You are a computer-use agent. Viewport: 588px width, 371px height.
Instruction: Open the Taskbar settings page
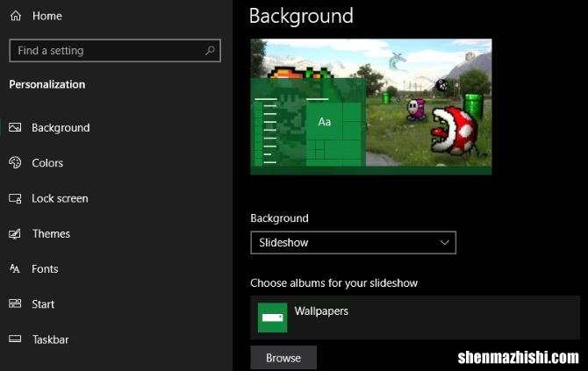point(50,339)
